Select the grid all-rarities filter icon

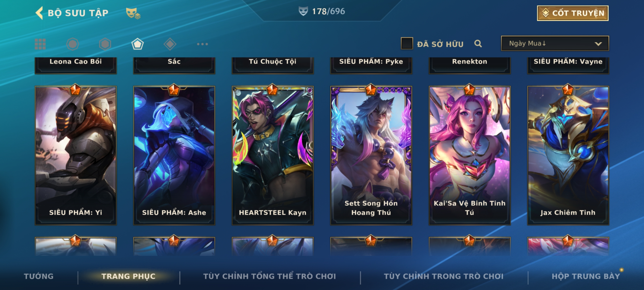pyautogui.click(x=40, y=44)
